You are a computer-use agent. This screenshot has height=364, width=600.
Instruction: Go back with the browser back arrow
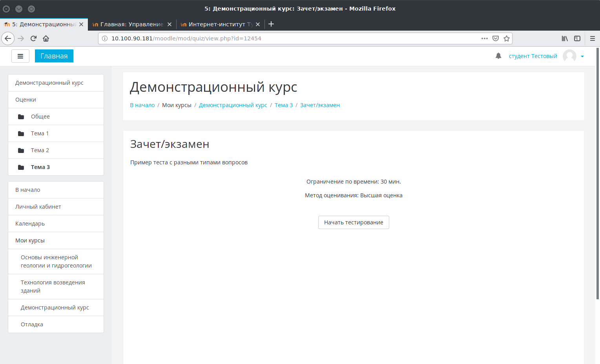(x=8, y=38)
